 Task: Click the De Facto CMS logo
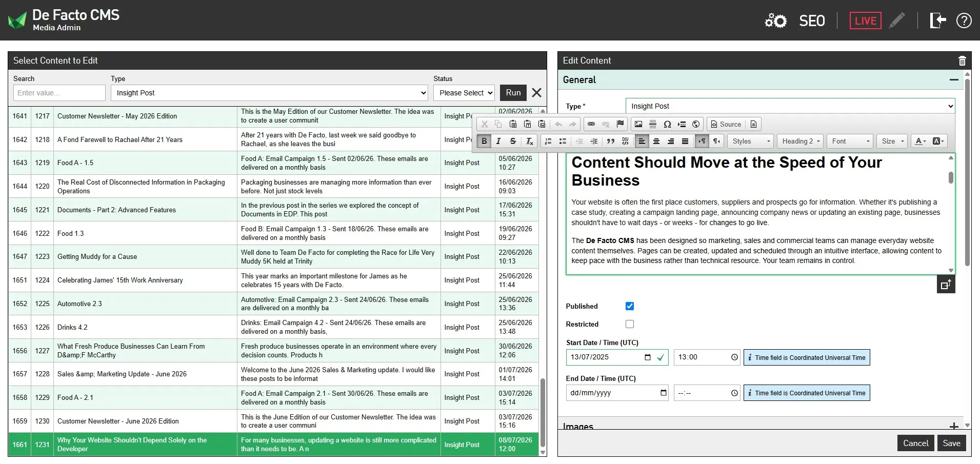64,20
